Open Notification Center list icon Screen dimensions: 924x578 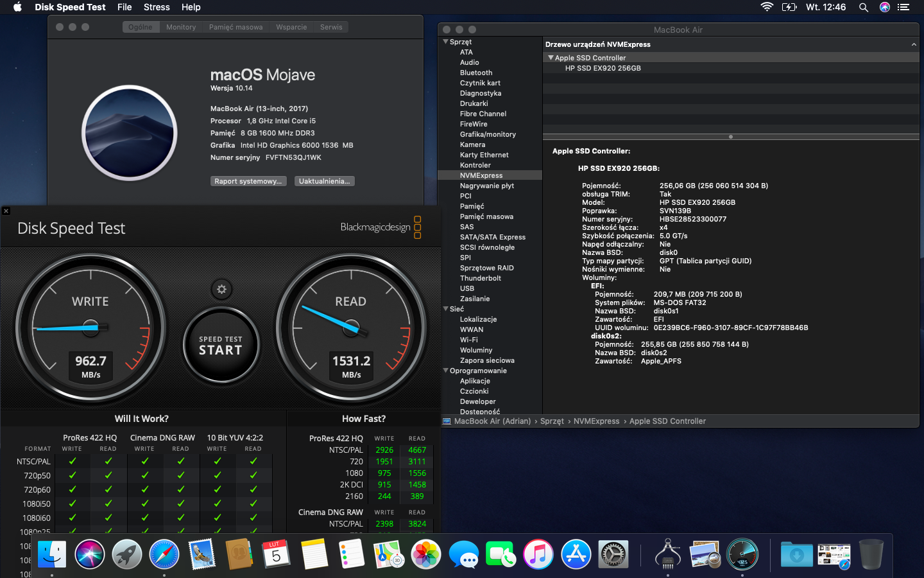coord(903,7)
